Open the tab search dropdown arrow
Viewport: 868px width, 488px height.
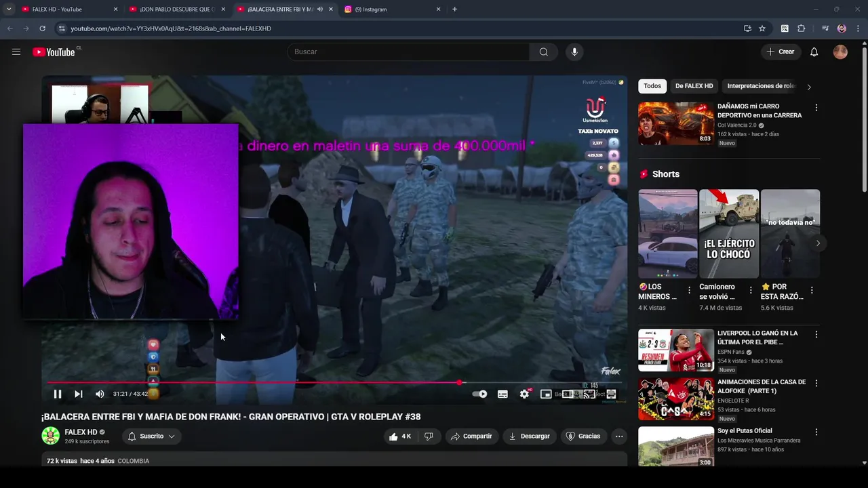tap(9, 9)
